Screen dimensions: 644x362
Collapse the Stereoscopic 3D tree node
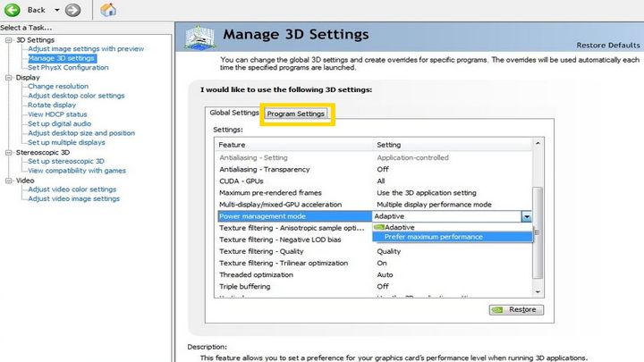point(8,153)
